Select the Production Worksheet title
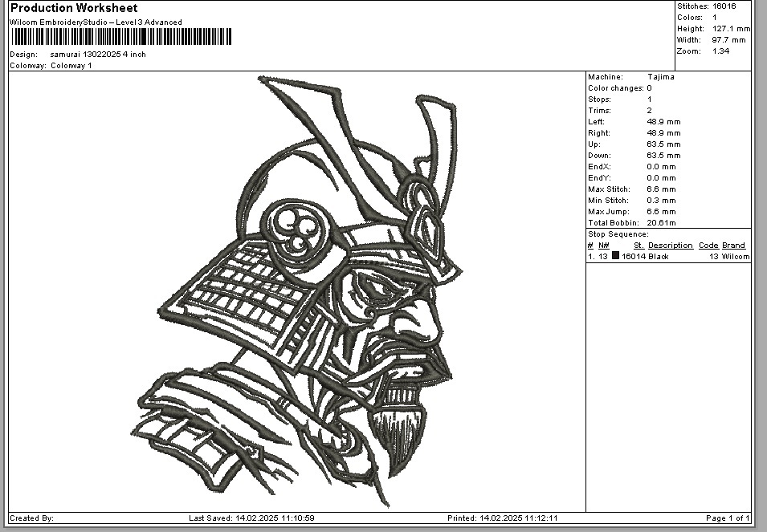The width and height of the screenshot is (767, 532). [74, 8]
